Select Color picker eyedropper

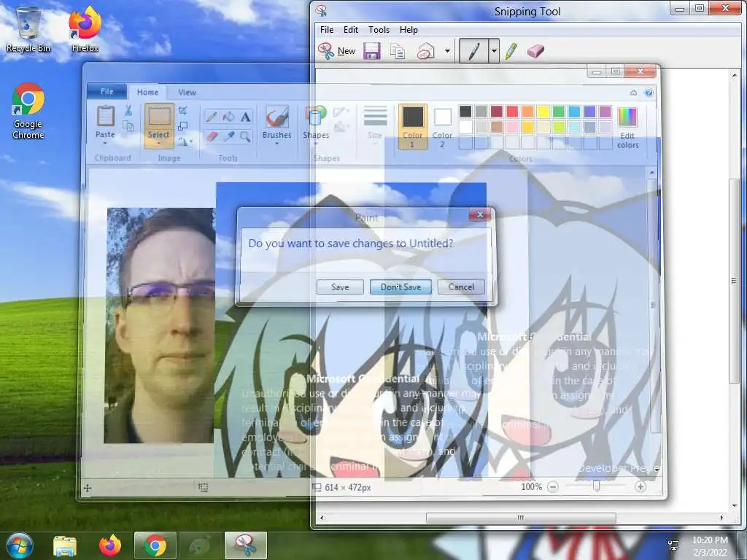(228, 137)
